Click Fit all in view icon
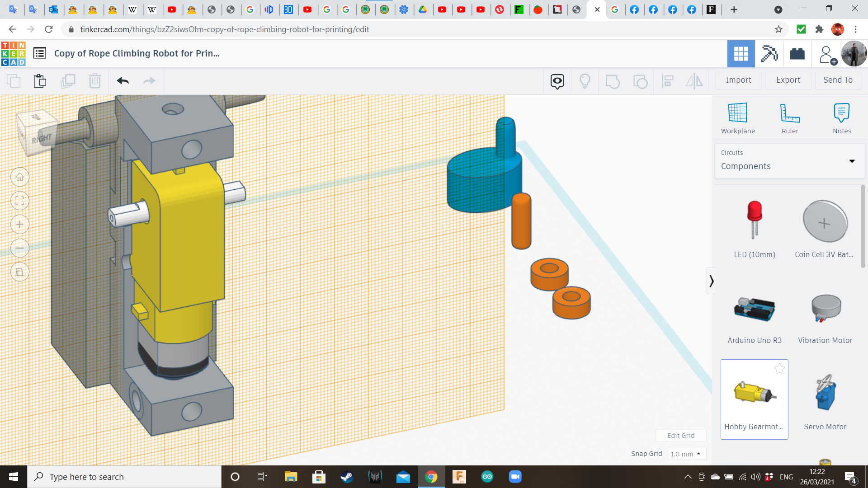Screen dimensions: 868x488 [x=20, y=201]
